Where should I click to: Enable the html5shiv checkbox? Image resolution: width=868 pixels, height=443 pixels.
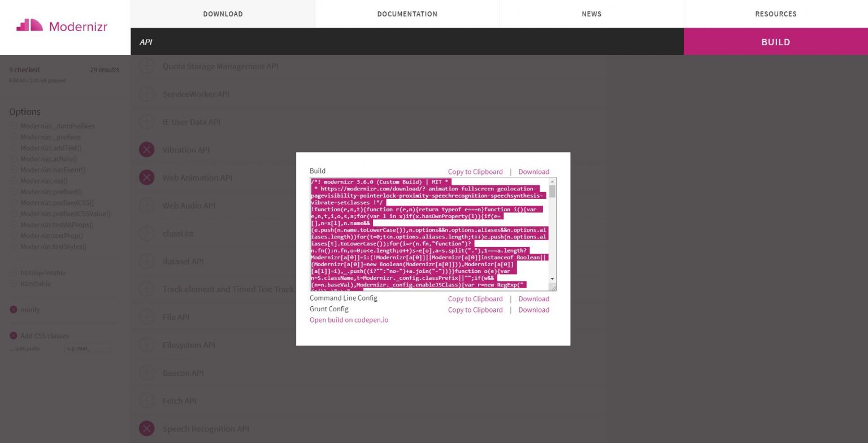14,283
